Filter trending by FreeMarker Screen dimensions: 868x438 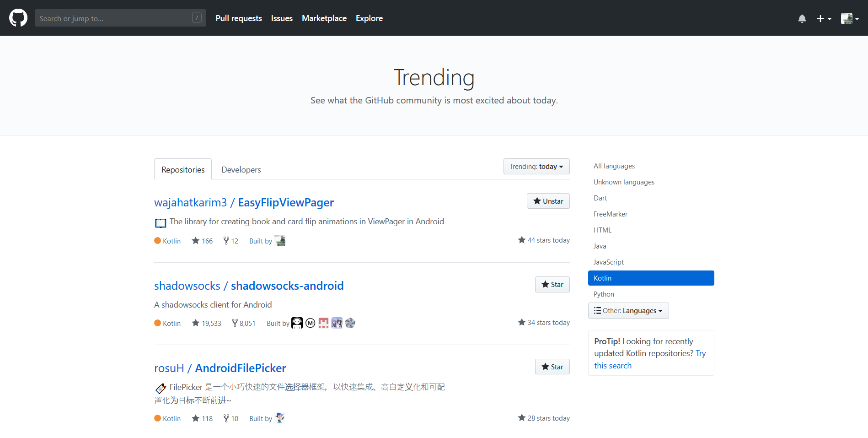[x=611, y=214]
